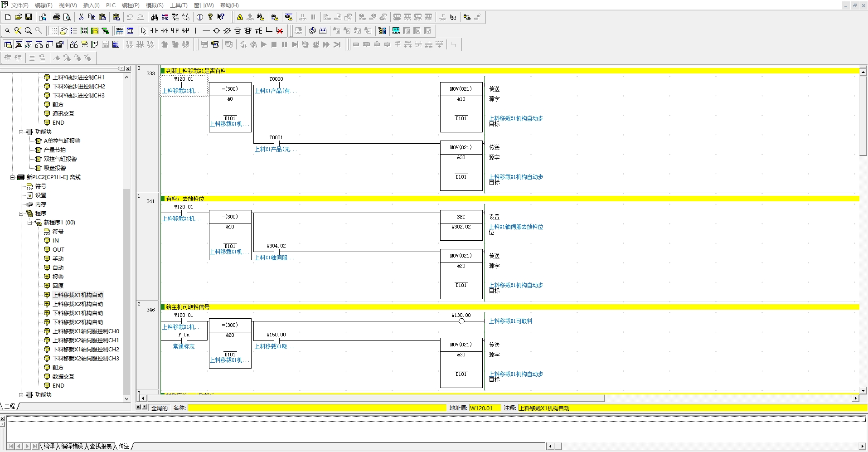Screen dimensions: 868x452
Task: Select the New Horizontal line tool
Action: 206,31
